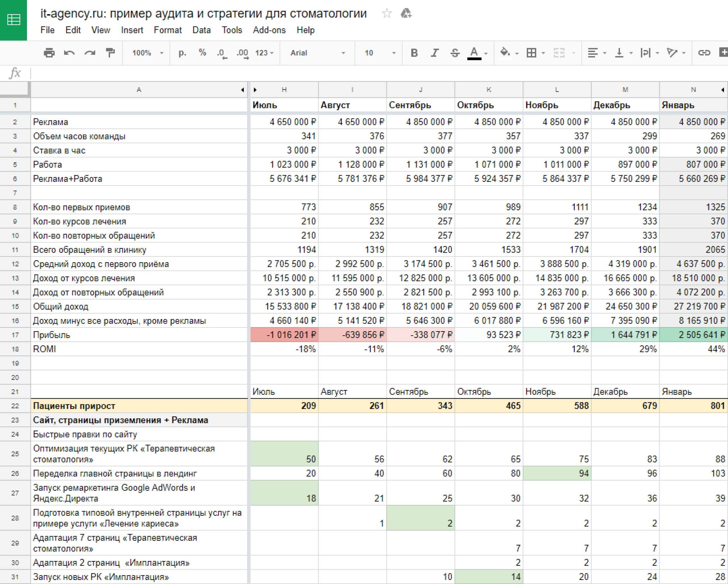Open the View menu
The height and width of the screenshot is (584, 728).
tap(101, 30)
